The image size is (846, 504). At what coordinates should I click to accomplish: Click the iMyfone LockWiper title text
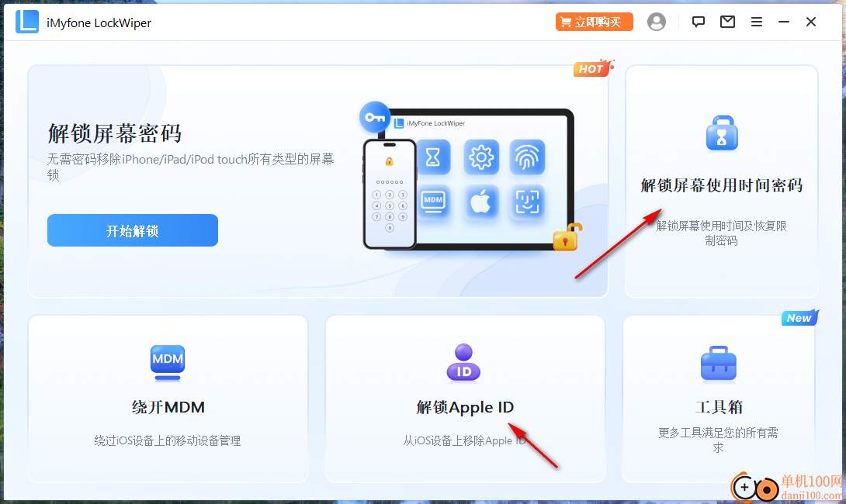(99, 22)
